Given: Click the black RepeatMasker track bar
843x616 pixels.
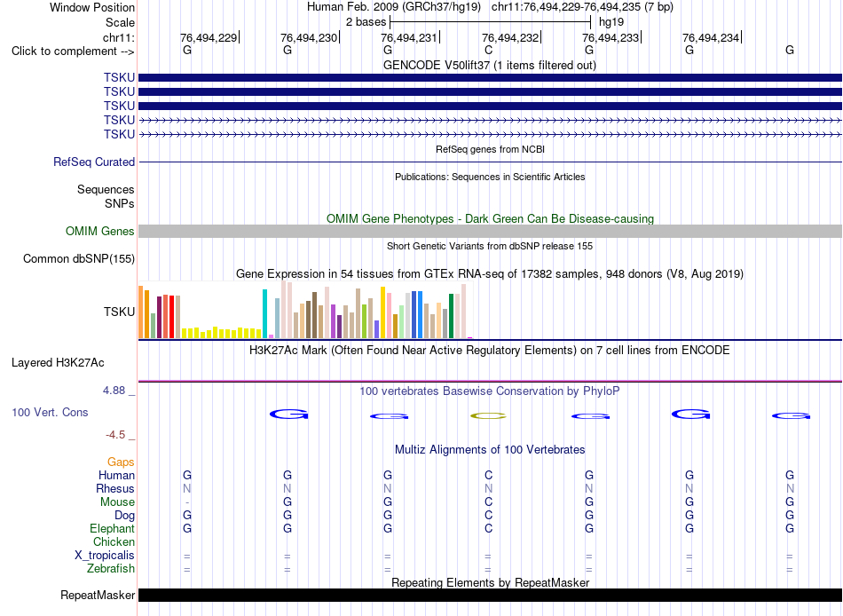Looking at the screenshot, I should point(490,595).
